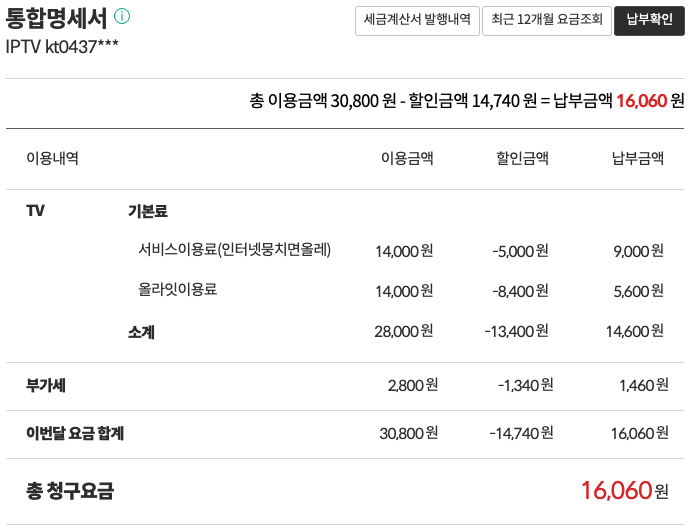Click the 기본료 section label
Screen dimensions: 696x531
[x=147, y=211]
